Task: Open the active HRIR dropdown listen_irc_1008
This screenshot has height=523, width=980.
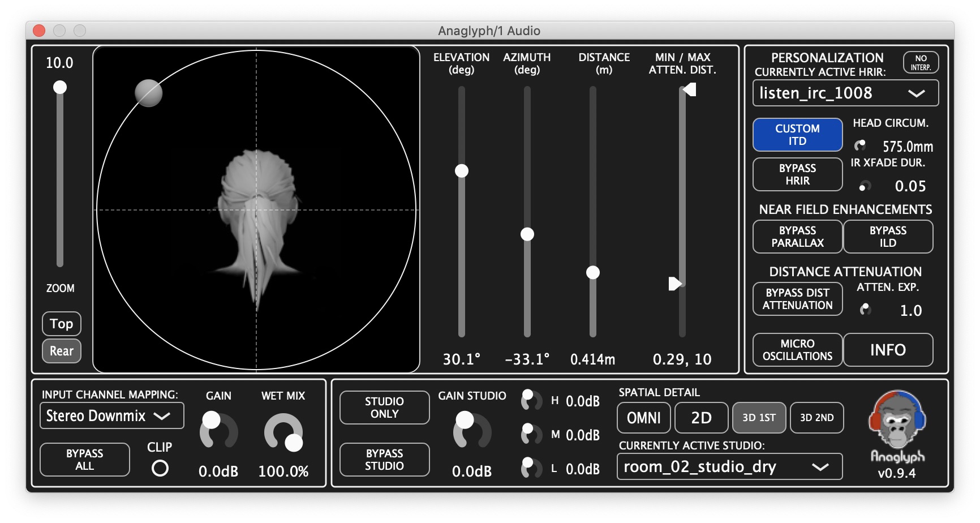Action: (845, 93)
